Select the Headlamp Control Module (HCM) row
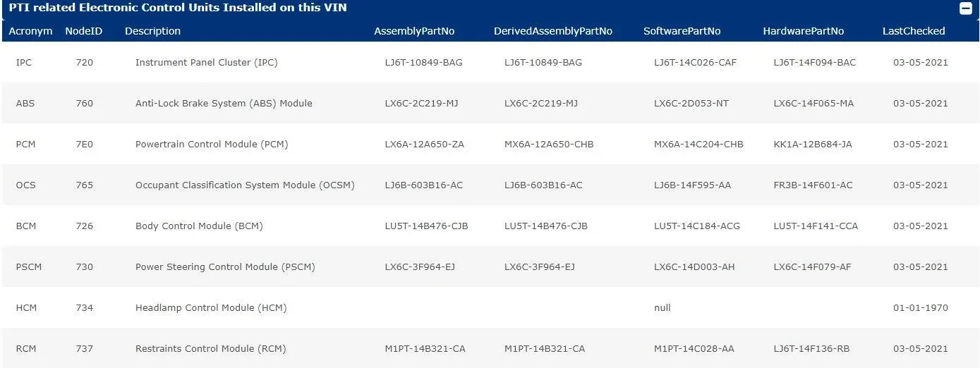Image resolution: width=980 pixels, height=368 pixels. [x=210, y=307]
